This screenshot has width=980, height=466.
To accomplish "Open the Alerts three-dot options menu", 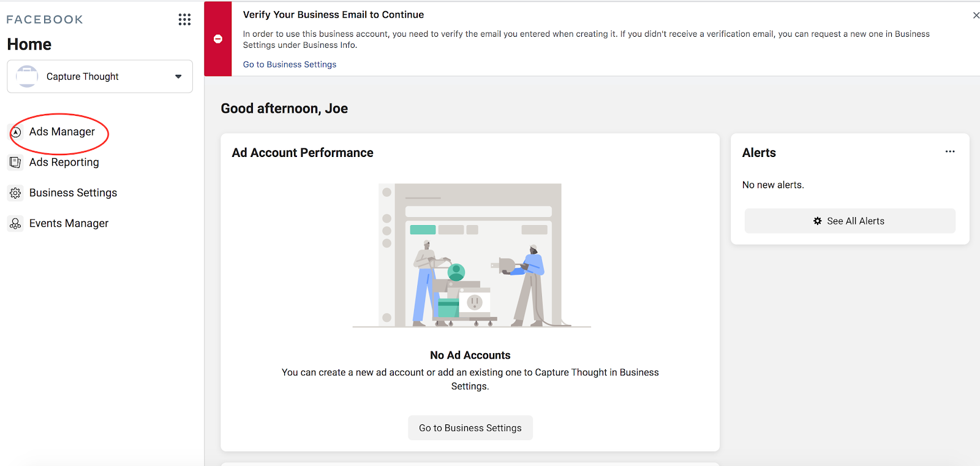I will point(950,151).
